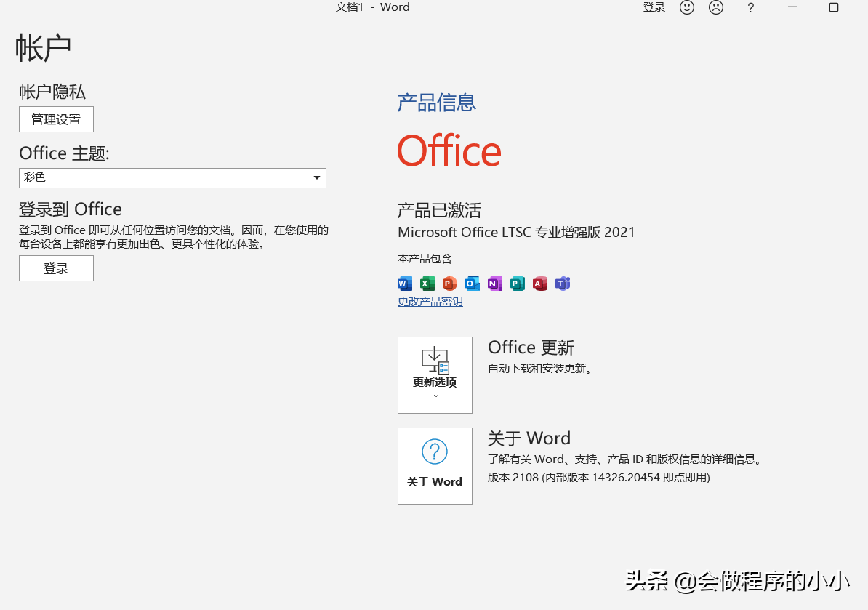Click the 更改产品密钥 link

point(430,302)
